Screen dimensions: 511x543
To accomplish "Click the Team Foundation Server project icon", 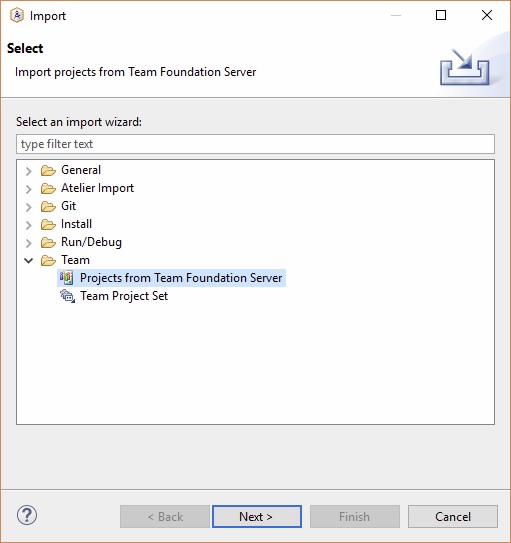I will [x=66, y=278].
